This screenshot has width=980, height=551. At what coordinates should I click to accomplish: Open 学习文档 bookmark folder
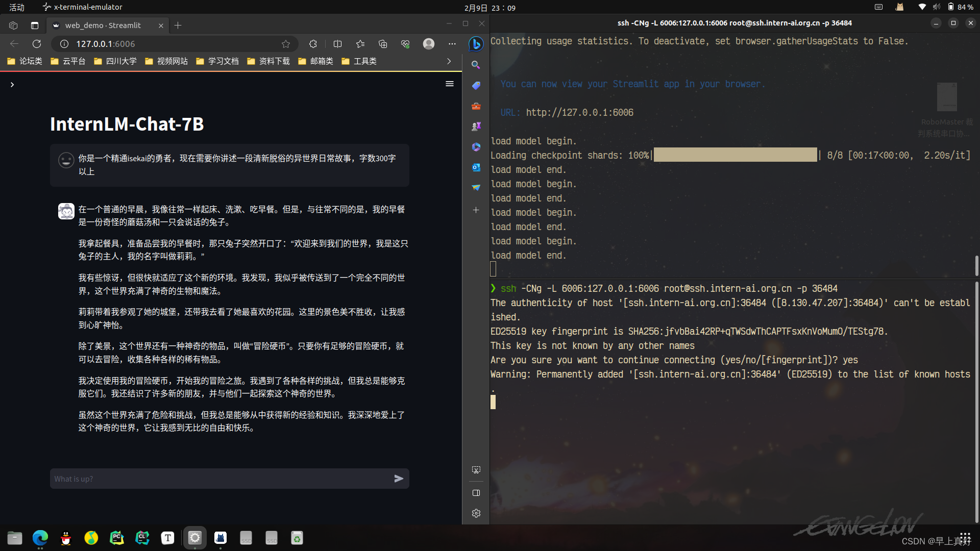(217, 61)
